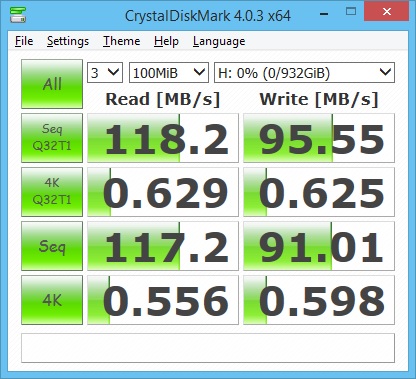Viewport: 416px width, 379px height.
Task: Click the 4K Q32T1 read value 0.629
Action: click(163, 192)
